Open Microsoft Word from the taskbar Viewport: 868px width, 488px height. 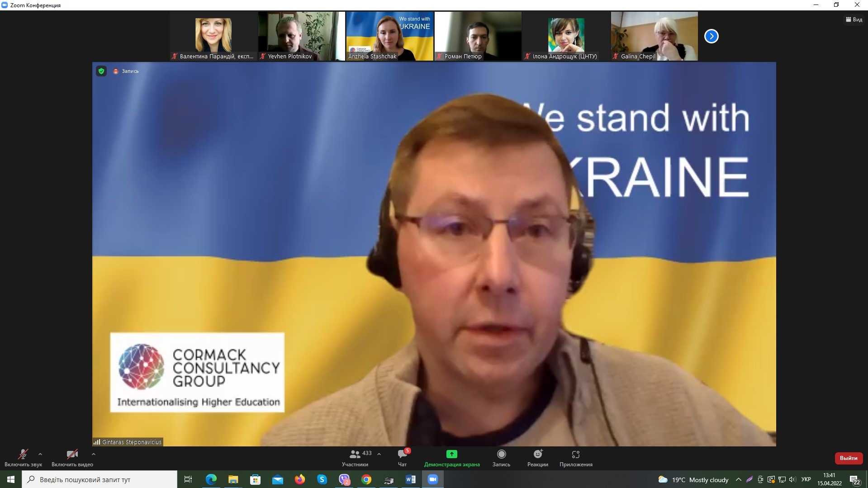[x=411, y=479]
